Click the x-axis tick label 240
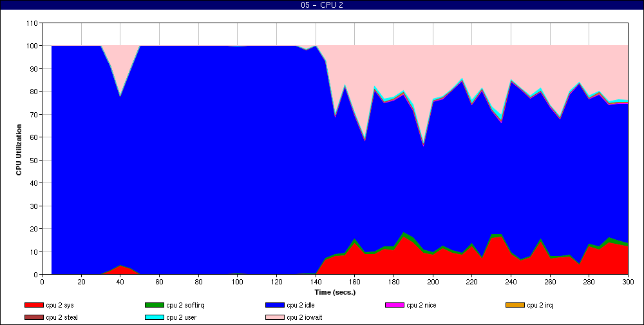 [x=511, y=282]
